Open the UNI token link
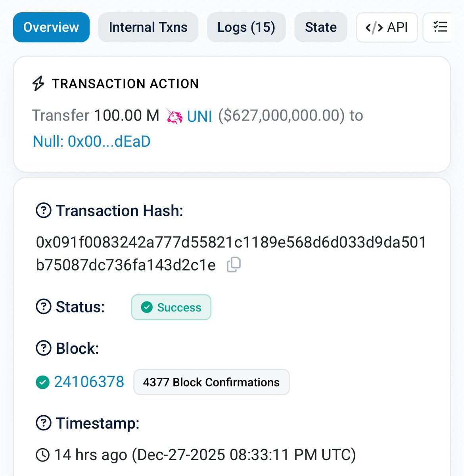Screen dimensions: 464x476 tap(199, 116)
